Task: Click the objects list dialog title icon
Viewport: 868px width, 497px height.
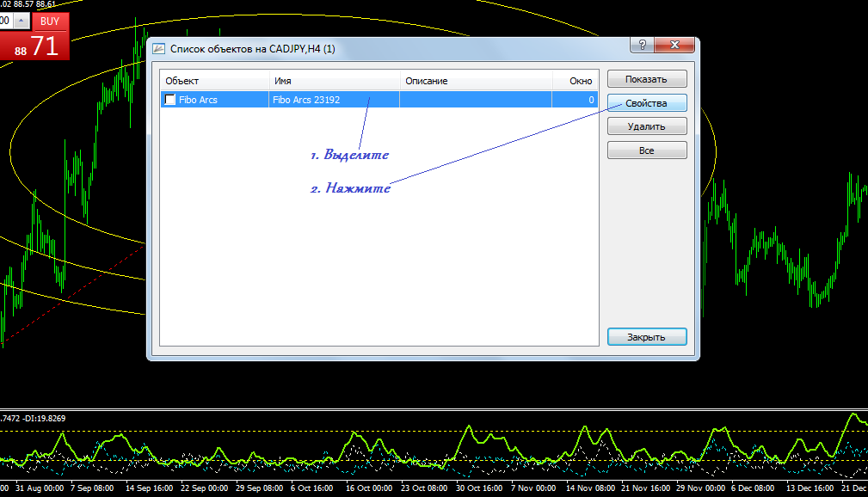Action: [159, 49]
